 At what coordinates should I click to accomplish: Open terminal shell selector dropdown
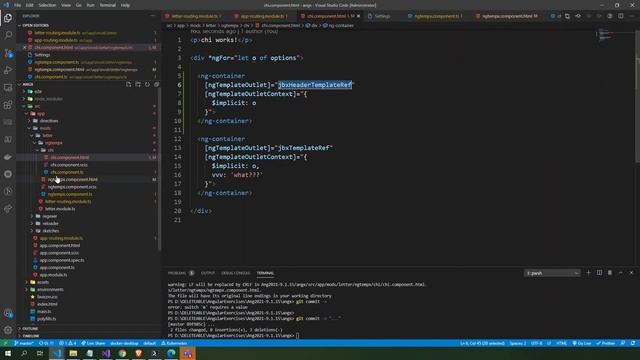(x=552, y=273)
